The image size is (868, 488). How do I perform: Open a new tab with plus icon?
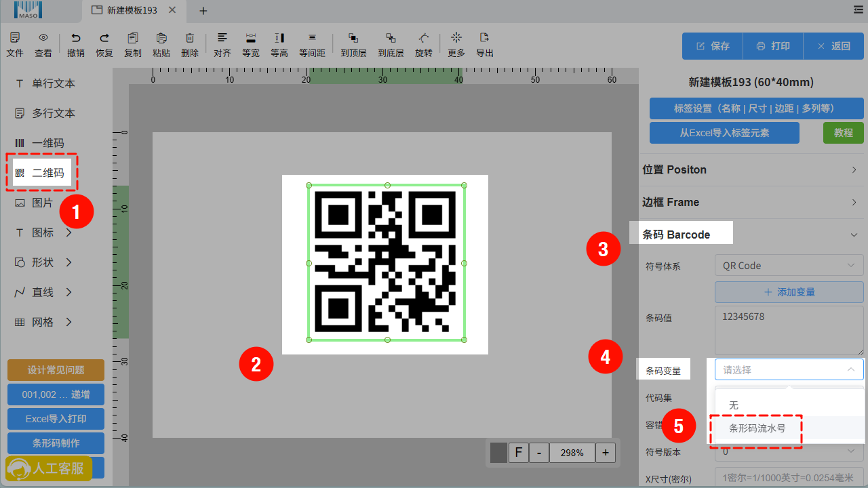[203, 10]
